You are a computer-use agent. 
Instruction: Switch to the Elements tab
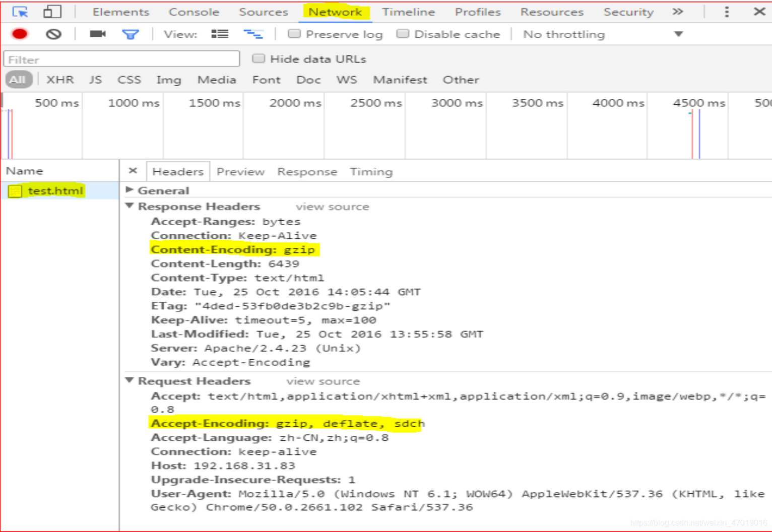[121, 12]
